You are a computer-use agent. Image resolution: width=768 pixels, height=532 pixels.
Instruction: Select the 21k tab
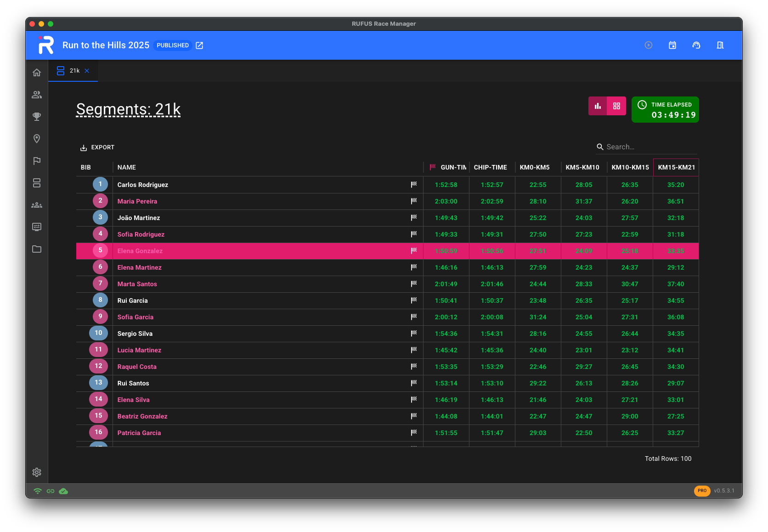coord(74,71)
